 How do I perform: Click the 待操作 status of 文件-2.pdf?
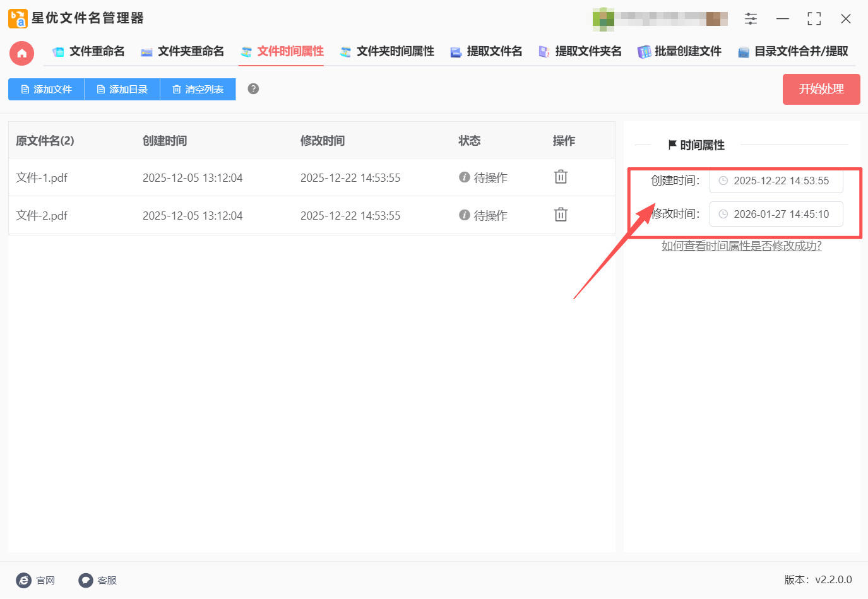(x=490, y=216)
